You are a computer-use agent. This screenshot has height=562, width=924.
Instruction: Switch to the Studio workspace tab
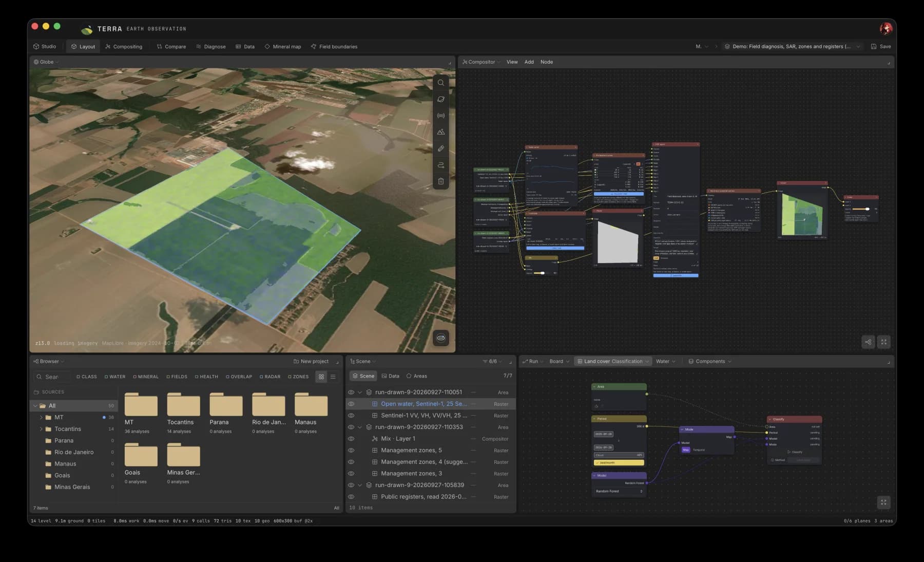[45, 46]
